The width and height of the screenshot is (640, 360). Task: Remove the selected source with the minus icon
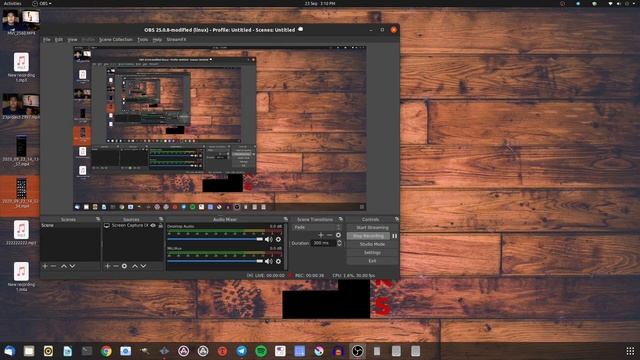(116, 266)
